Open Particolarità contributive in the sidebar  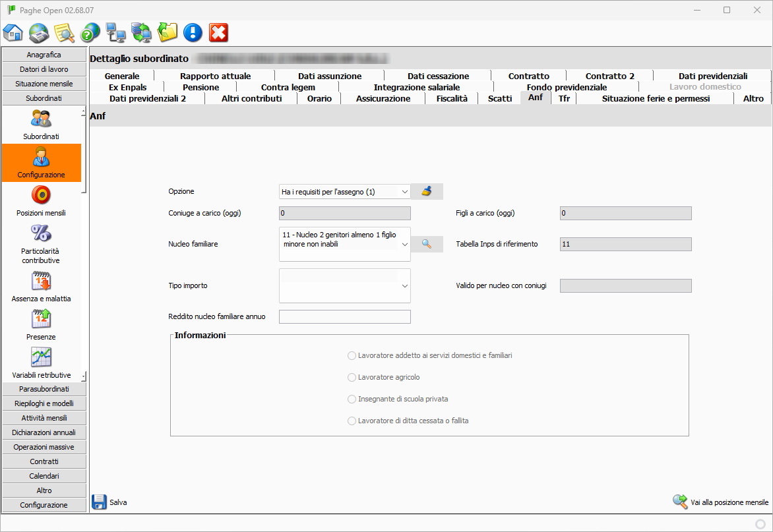41,243
